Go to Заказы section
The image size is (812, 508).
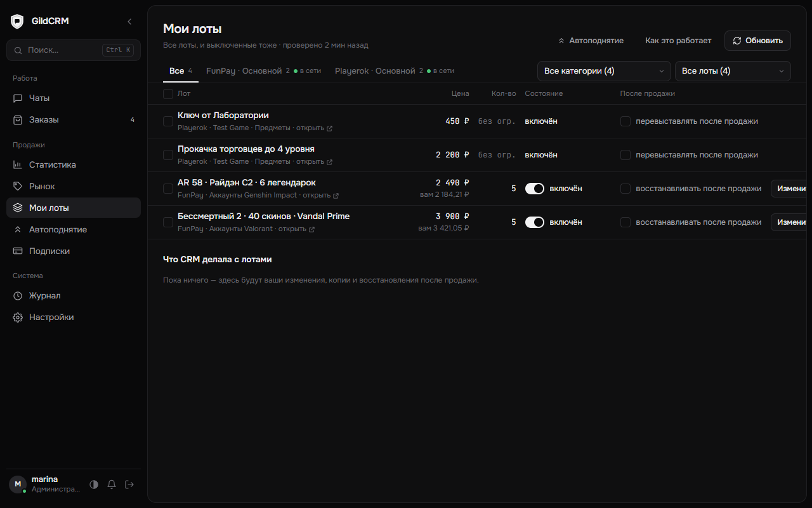click(x=74, y=120)
